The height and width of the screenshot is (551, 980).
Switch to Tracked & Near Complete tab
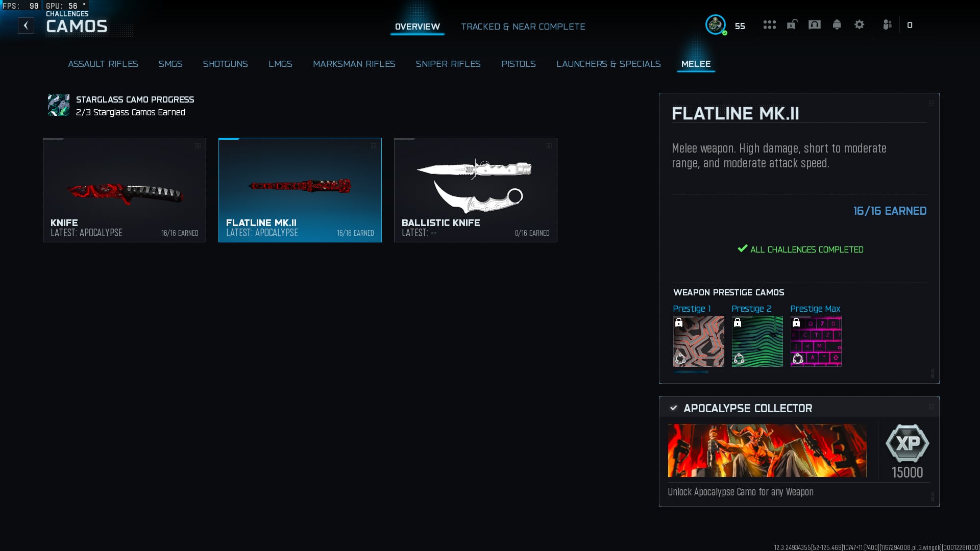(523, 27)
